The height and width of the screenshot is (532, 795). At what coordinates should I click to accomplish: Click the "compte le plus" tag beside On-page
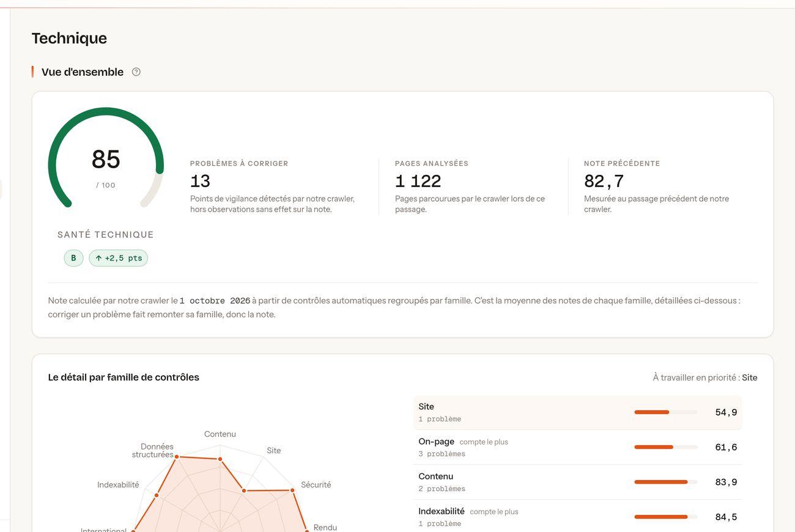pyautogui.click(x=484, y=442)
